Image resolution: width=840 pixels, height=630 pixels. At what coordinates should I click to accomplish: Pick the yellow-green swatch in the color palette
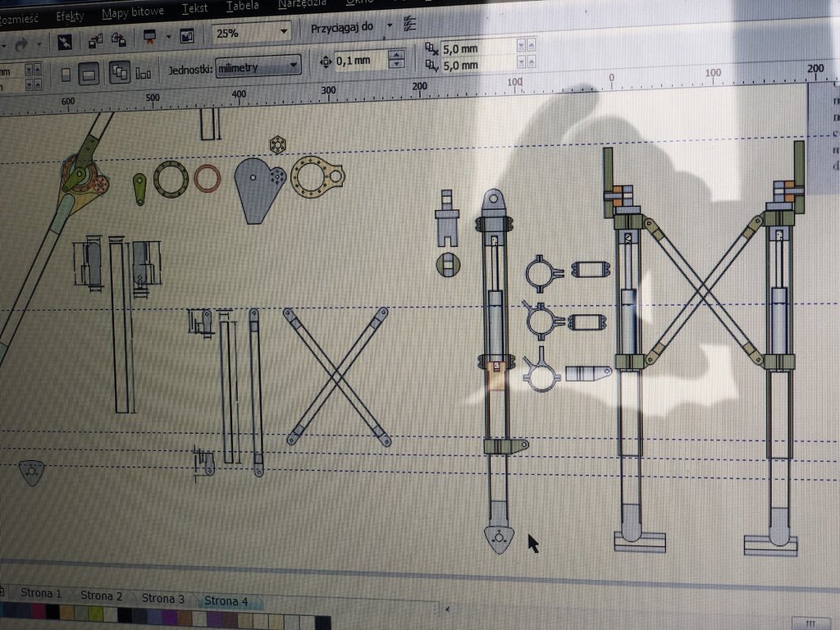coord(94,614)
